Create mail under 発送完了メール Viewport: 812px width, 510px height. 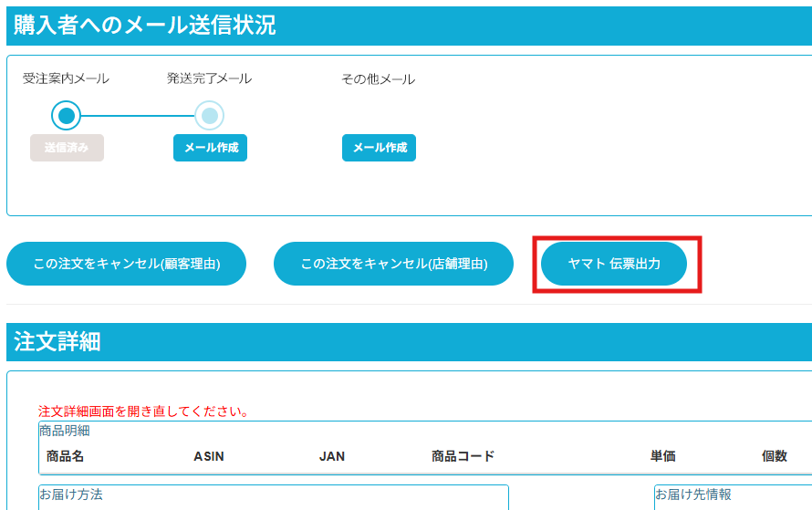210,148
